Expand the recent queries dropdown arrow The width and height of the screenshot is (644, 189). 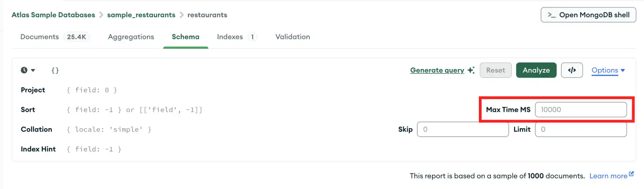point(33,70)
